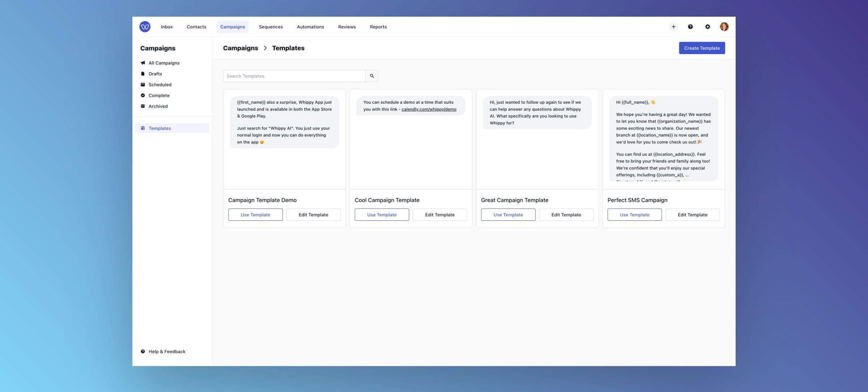The image size is (868, 392).
Task: Click the Templates sidebar icon
Action: 143,128
